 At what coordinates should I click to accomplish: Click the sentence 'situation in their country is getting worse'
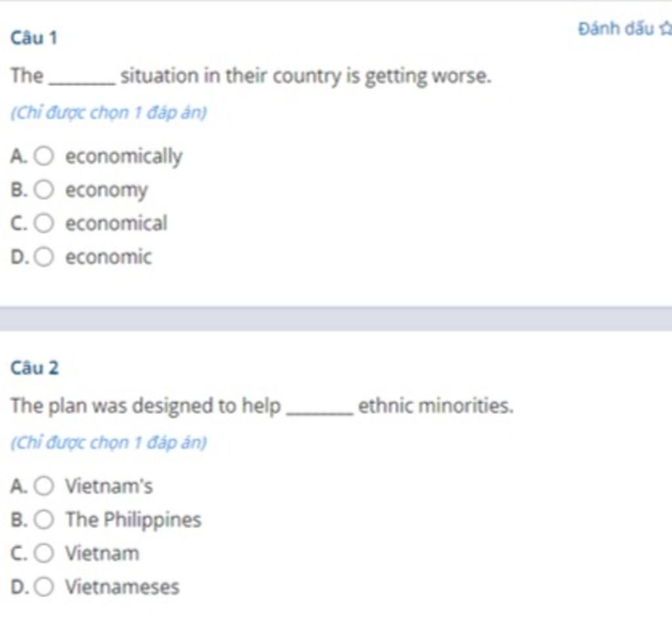(x=306, y=76)
